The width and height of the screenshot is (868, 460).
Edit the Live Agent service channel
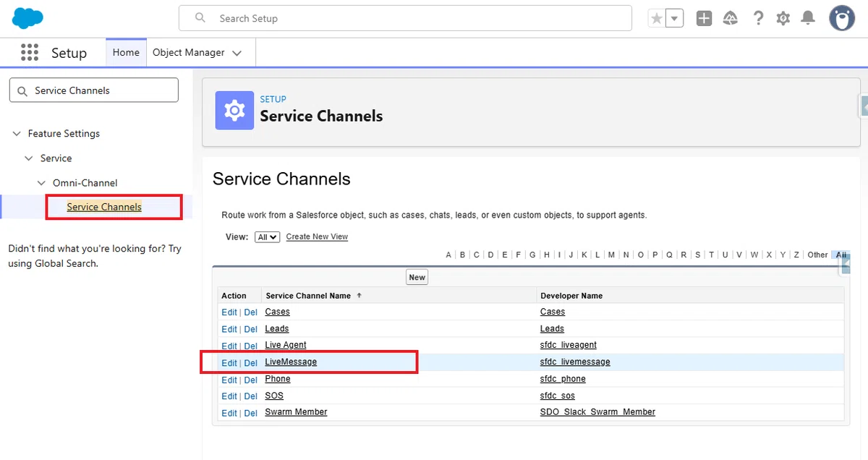tap(229, 346)
